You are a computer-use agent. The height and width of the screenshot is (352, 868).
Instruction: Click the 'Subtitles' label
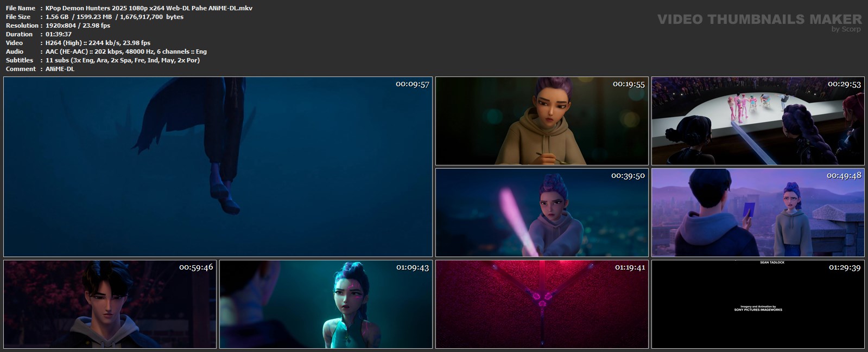(x=20, y=60)
